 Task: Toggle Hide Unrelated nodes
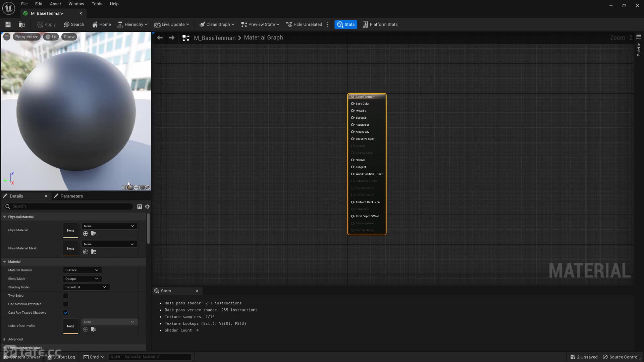click(x=304, y=24)
